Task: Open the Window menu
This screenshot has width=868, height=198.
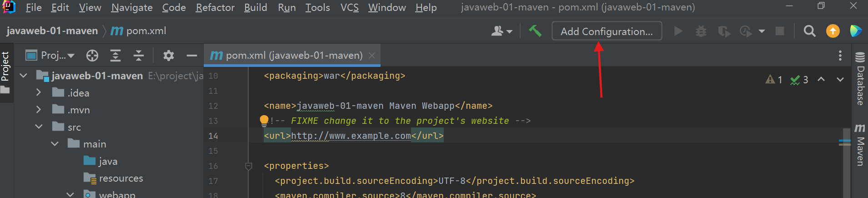Action: point(387,7)
